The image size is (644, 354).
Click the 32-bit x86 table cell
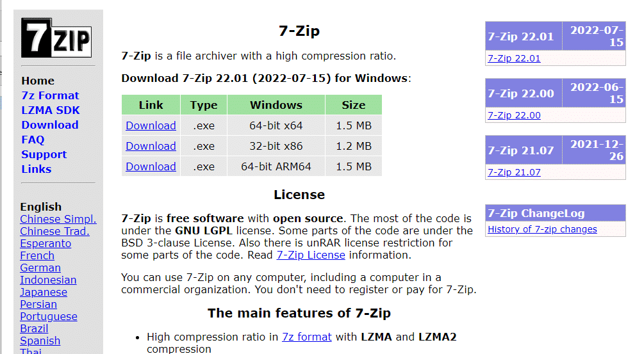pos(276,146)
